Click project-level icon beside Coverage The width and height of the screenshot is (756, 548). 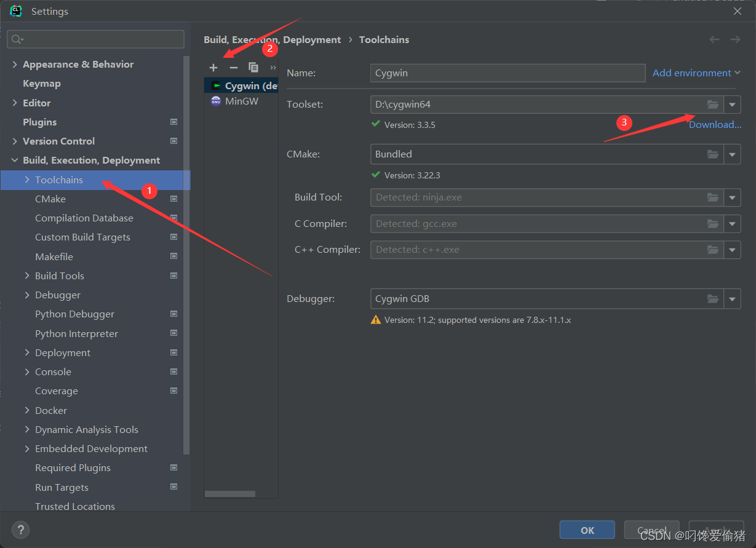(173, 391)
